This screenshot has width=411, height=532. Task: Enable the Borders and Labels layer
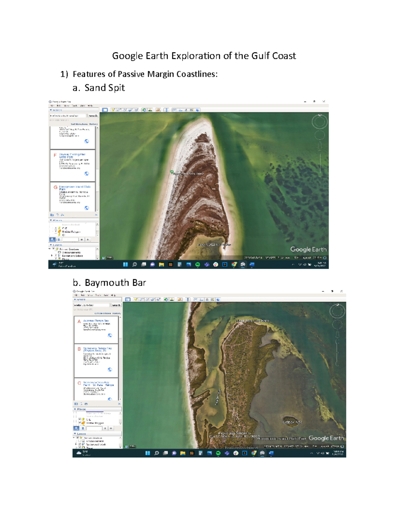pos(55,256)
